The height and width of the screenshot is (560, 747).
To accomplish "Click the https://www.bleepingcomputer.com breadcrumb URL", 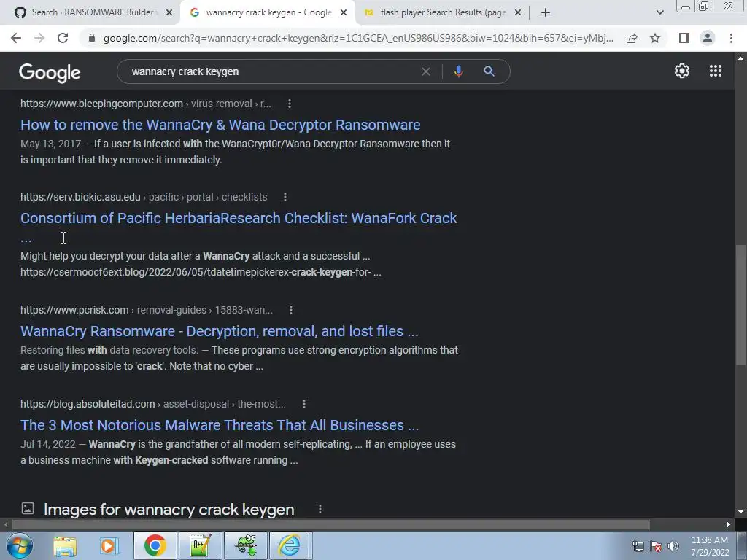I will tap(101, 104).
